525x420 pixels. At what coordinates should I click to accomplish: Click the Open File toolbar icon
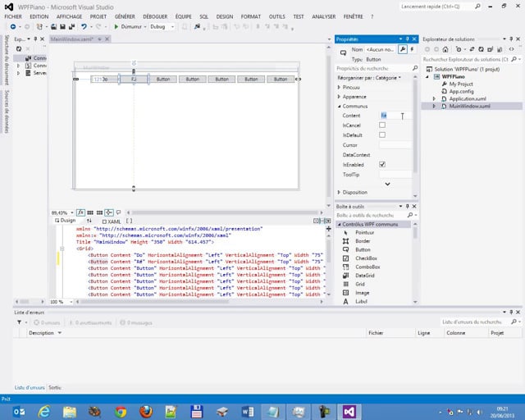(53, 26)
